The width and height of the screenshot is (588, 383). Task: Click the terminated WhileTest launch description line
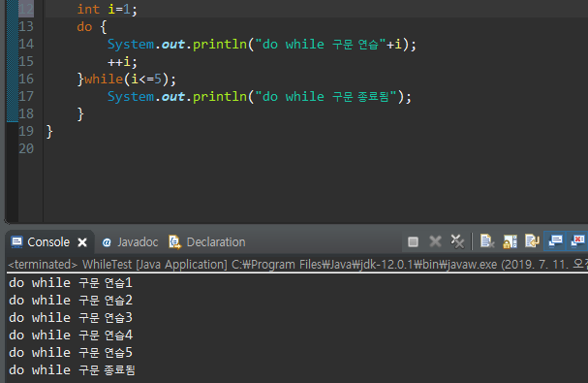pyautogui.click(x=297, y=265)
